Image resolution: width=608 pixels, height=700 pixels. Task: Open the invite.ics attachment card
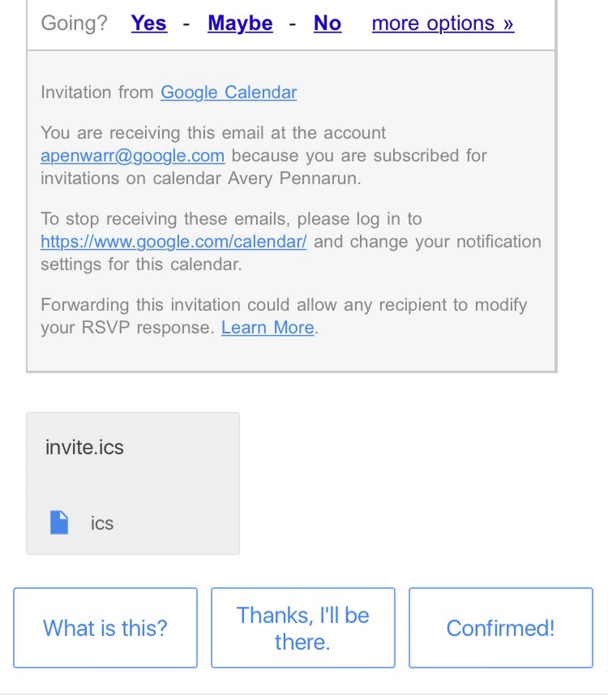pos(133,483)
